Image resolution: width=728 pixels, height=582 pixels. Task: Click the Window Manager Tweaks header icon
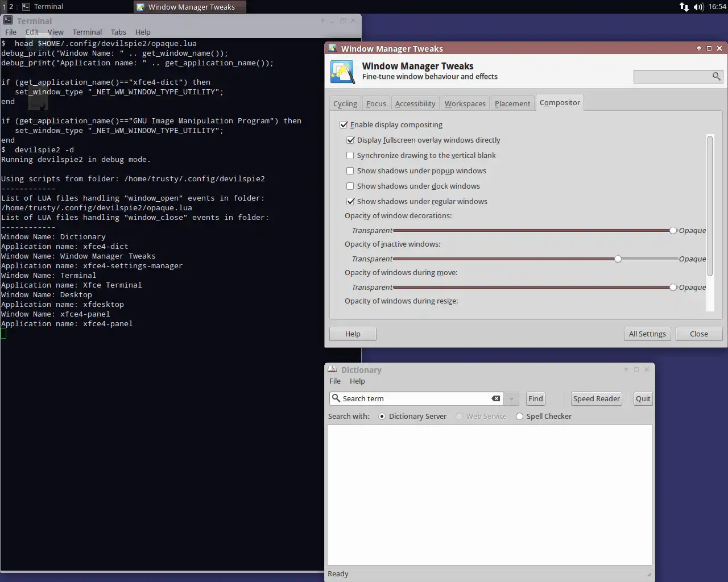(x=342, y=72)
